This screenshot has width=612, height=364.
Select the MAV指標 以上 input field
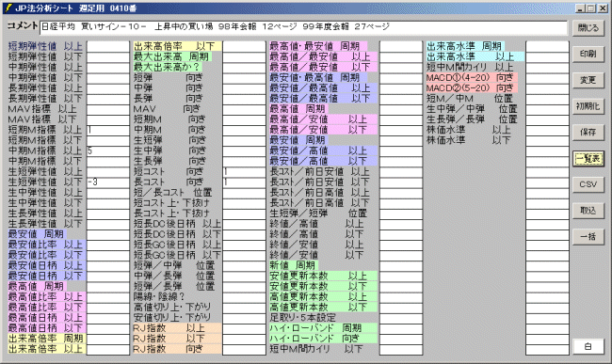[x=108, y=109]
